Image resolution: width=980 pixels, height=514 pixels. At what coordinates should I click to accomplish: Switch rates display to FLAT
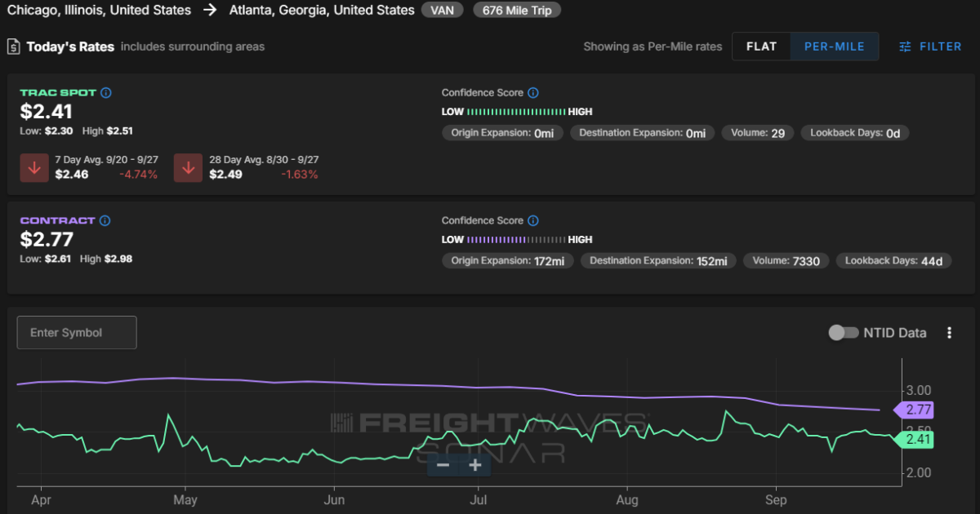(761, 47)
